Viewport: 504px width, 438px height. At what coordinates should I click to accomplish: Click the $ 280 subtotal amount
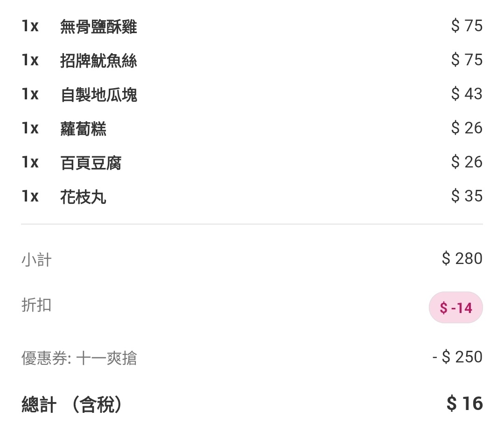[462, 258]
